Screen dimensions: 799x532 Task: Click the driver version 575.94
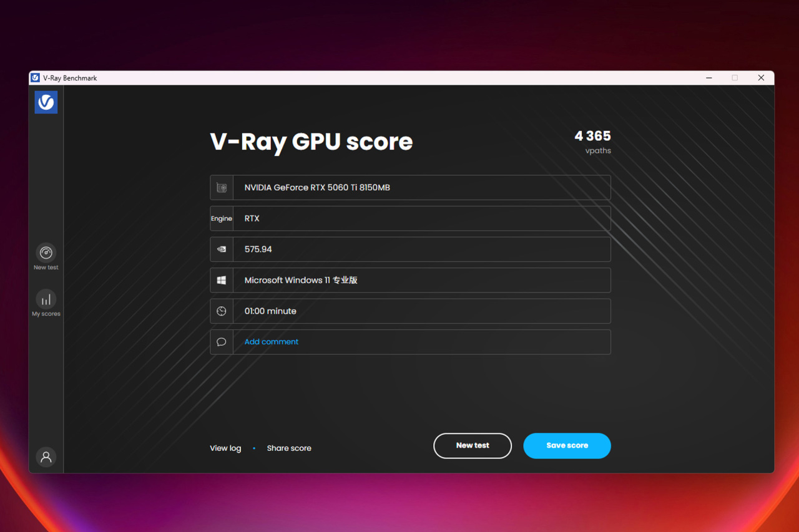[x=258, y=249]
